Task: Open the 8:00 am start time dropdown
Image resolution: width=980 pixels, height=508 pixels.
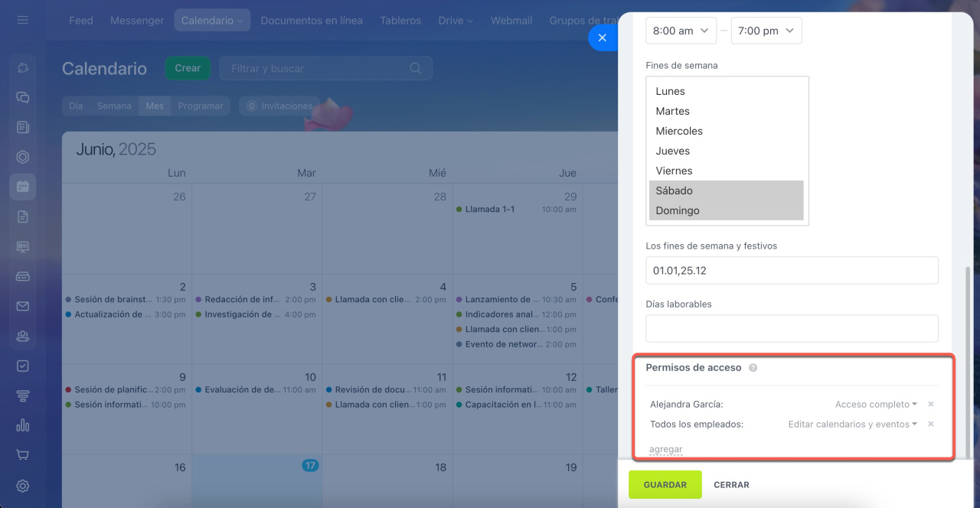Action: click(x=681, y=31)
